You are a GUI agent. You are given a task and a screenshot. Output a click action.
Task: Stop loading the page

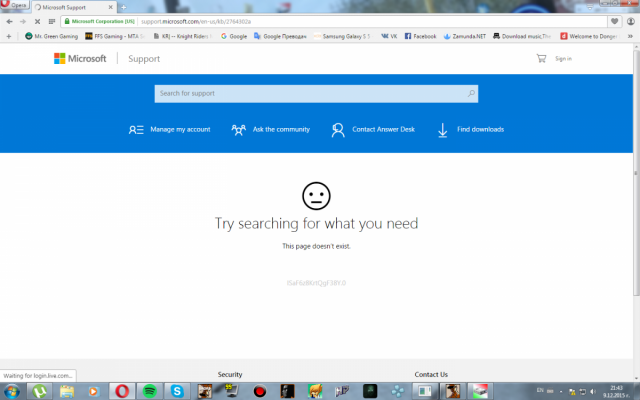click(37, 21)
